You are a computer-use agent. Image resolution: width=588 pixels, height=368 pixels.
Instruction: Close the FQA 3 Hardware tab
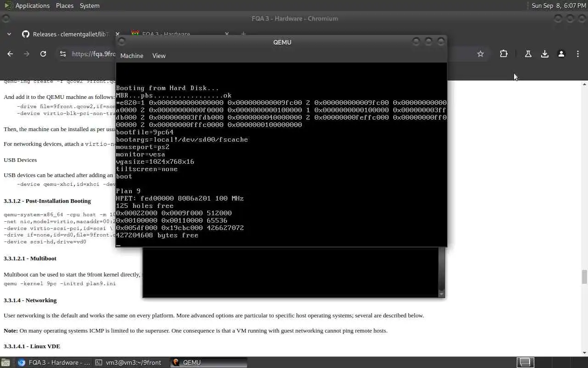(x=226, y=34)
